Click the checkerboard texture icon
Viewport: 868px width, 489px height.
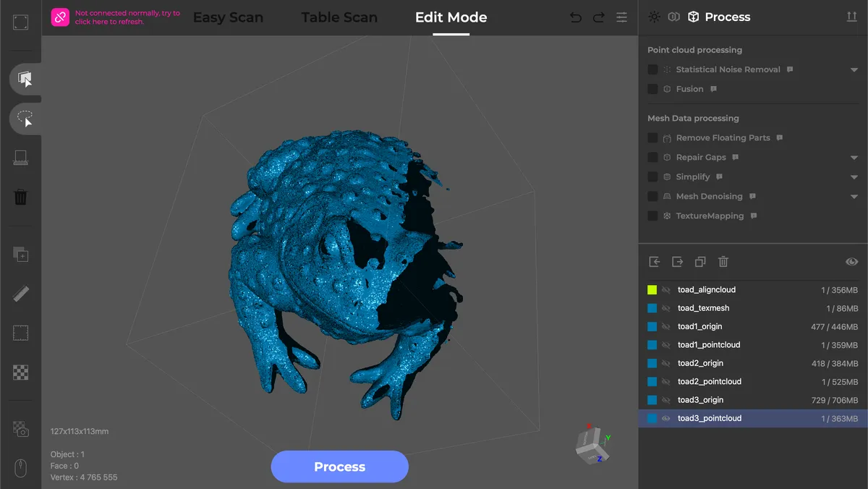point(20,373)
